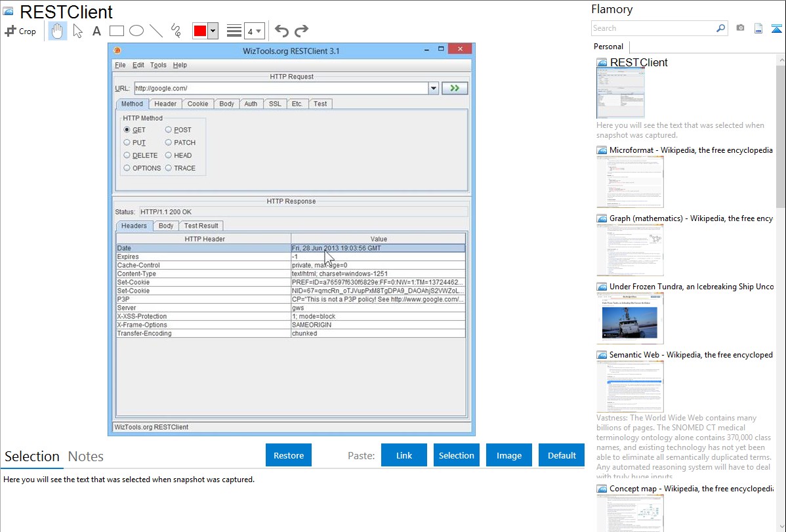This screenshot has height=532, width=786.
Task: Click the snapshot icon beside Concept map
Action: tap(602, 489)
